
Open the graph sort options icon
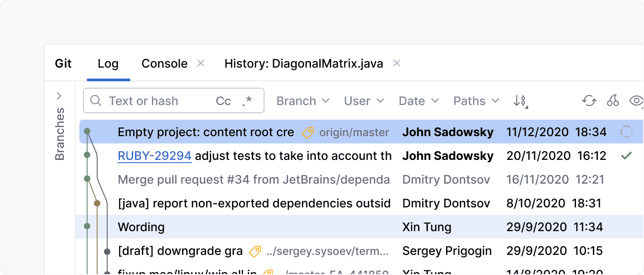click(x=520, y=101)
